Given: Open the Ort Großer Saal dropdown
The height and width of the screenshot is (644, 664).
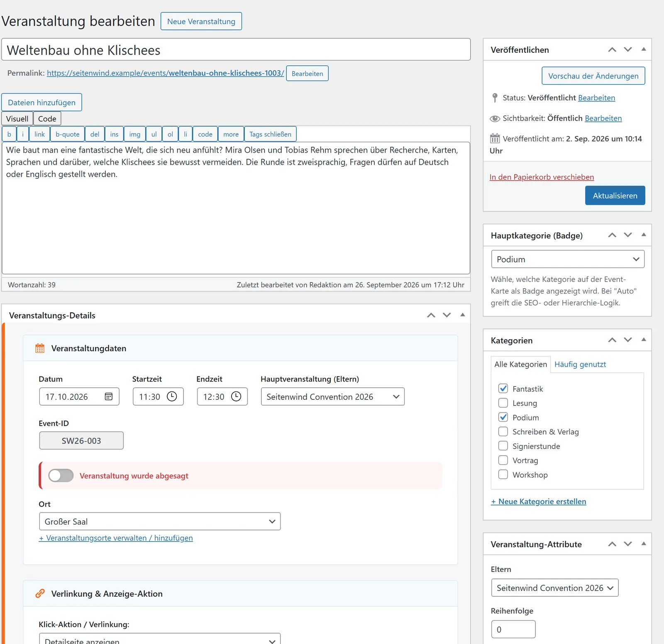Looking at the screenshot, I should click(x=160, y=521).
